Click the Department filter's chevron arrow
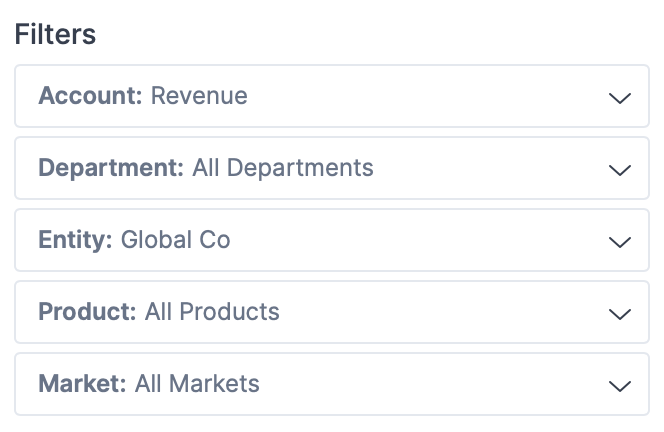The height and width of the screenshot is (432, 664). pos(620,170)
